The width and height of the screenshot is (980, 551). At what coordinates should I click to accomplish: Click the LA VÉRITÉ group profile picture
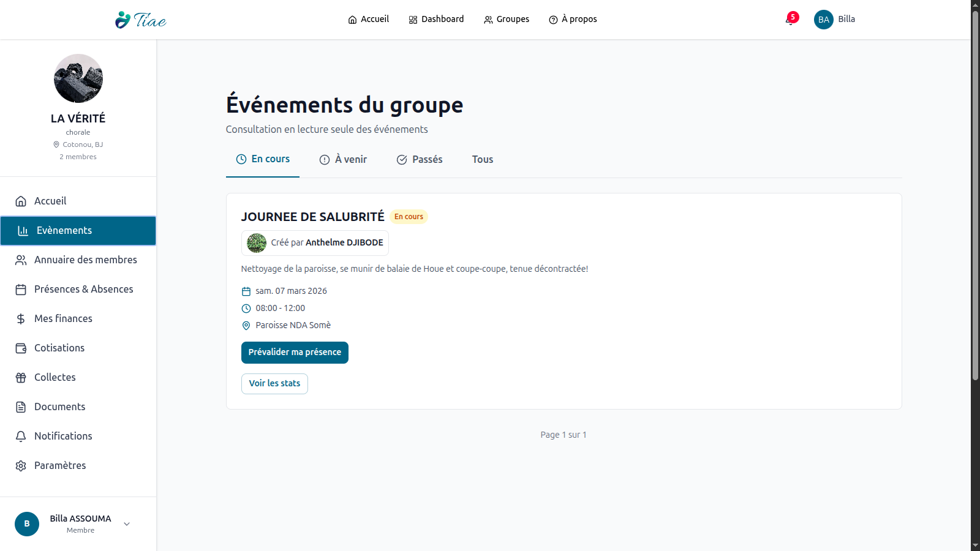(78, 78)
